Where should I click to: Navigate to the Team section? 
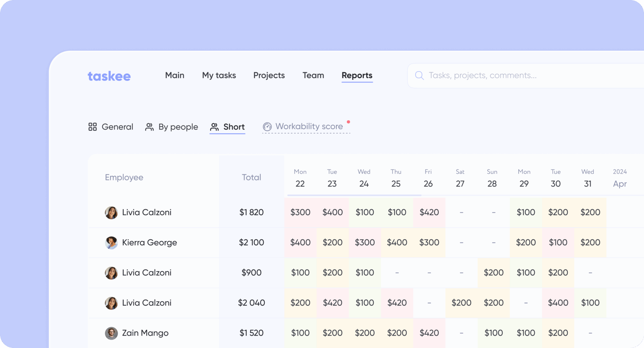pos(313,76)
